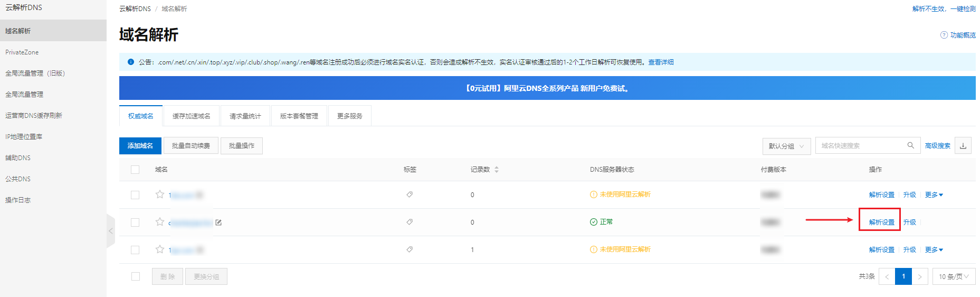Star the third domain row
980x297 pixels.
tap(159, 249)
